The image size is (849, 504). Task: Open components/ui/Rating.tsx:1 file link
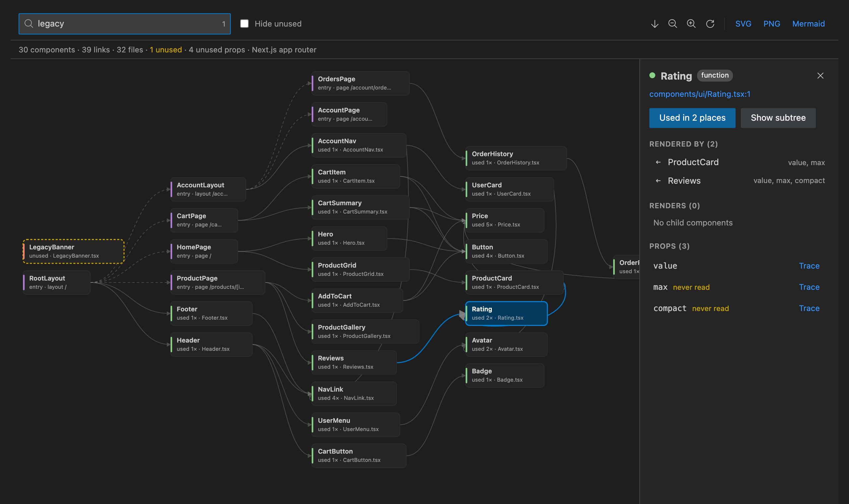(699, 94)
